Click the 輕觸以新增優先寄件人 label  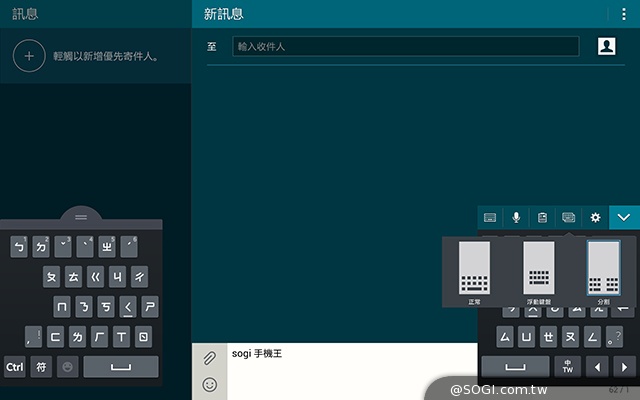click(106, 56)
